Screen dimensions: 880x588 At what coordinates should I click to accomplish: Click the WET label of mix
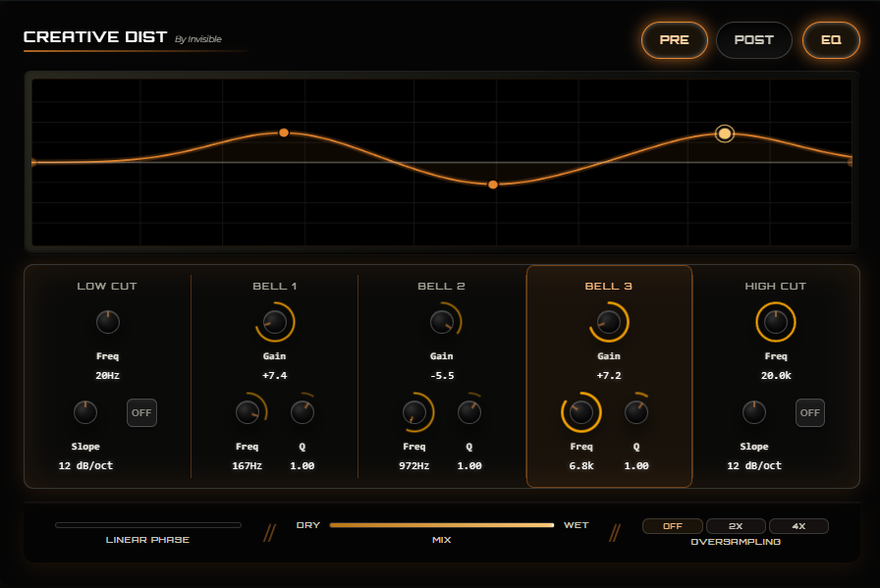coord(577,525)
